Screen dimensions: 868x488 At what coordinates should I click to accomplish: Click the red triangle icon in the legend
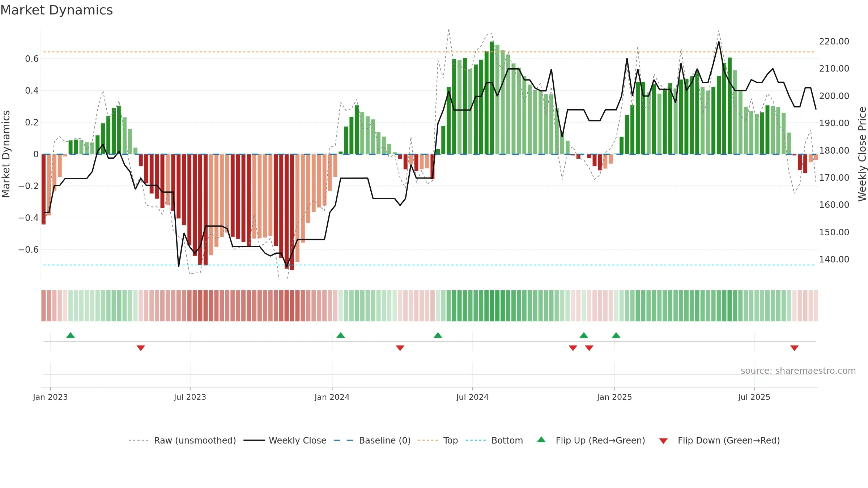tap(663, 441)
